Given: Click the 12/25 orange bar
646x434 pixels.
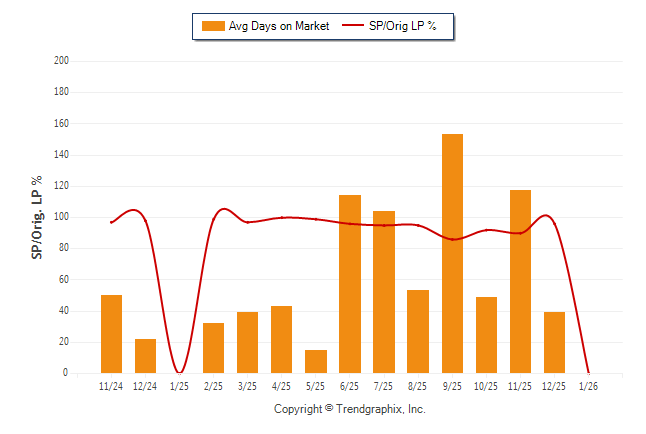Looking at the screenshot, I should (554, 342).
